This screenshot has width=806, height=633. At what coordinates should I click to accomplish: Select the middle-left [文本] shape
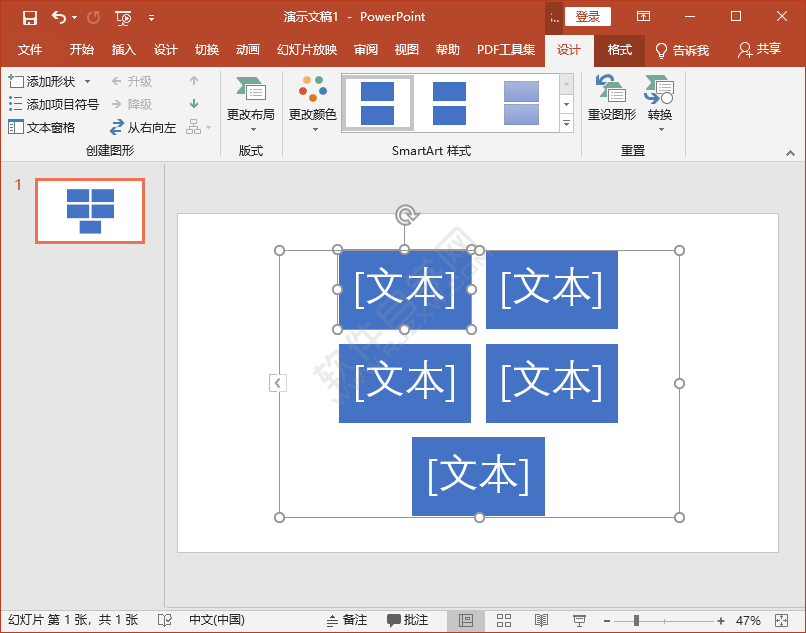pos(405,383)
